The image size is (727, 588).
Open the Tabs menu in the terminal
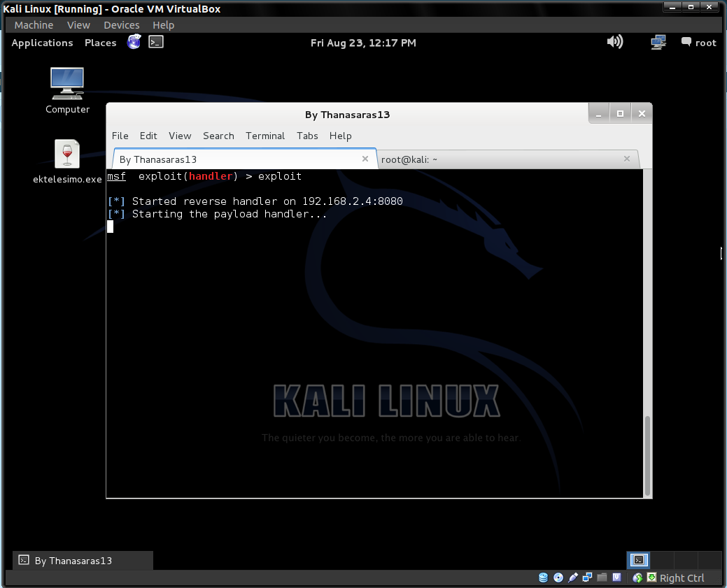307,136
